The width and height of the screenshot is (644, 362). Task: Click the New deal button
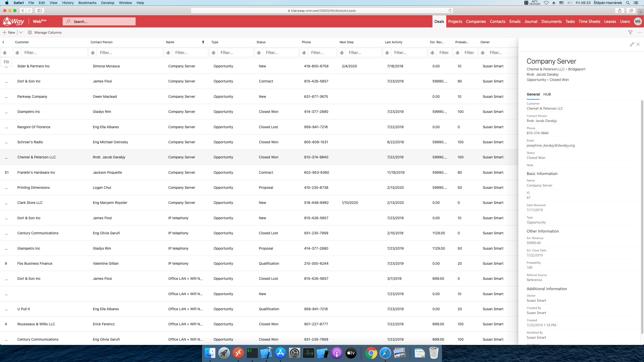[x=9, y=32]
